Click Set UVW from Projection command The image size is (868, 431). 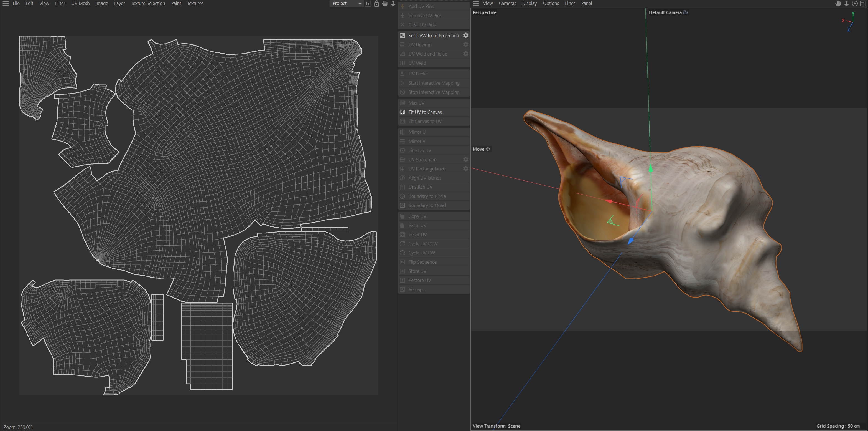click(x=433, y=36)
